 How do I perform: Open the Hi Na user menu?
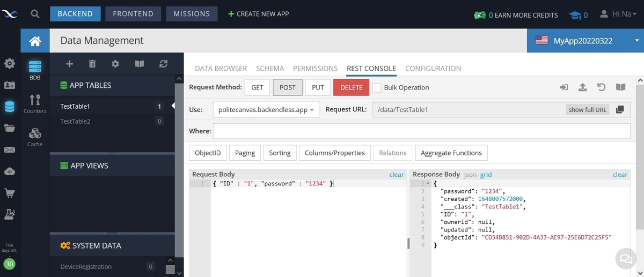point(618,14)
